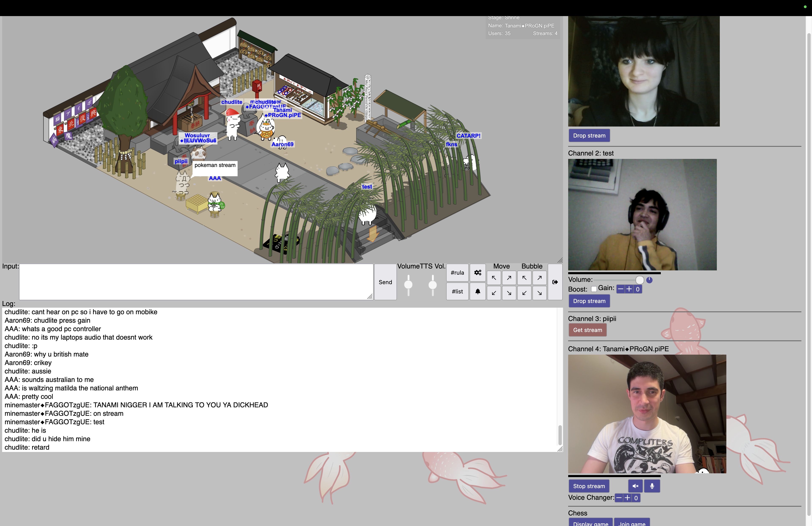The width and height of the screenshot is (812, 526).
Task: Click the volume pan knob on Channel 2
Action: click(x=649, y=280)
